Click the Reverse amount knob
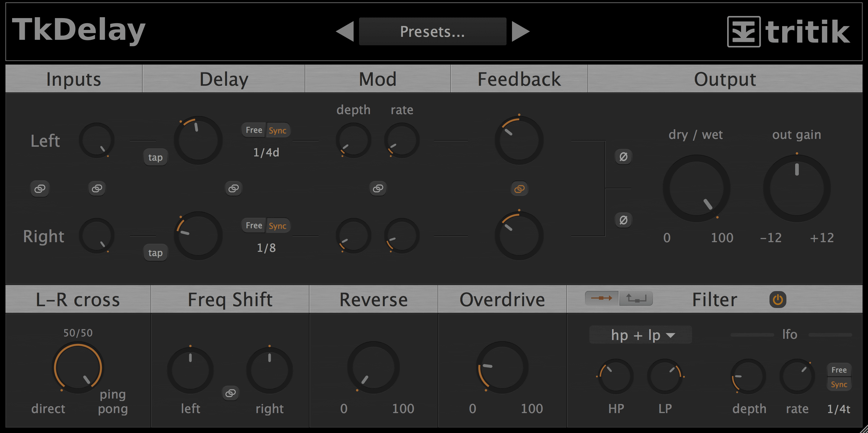Image resolution: width=868 pixels, height=433 pixels. click(x=373, y=367)
